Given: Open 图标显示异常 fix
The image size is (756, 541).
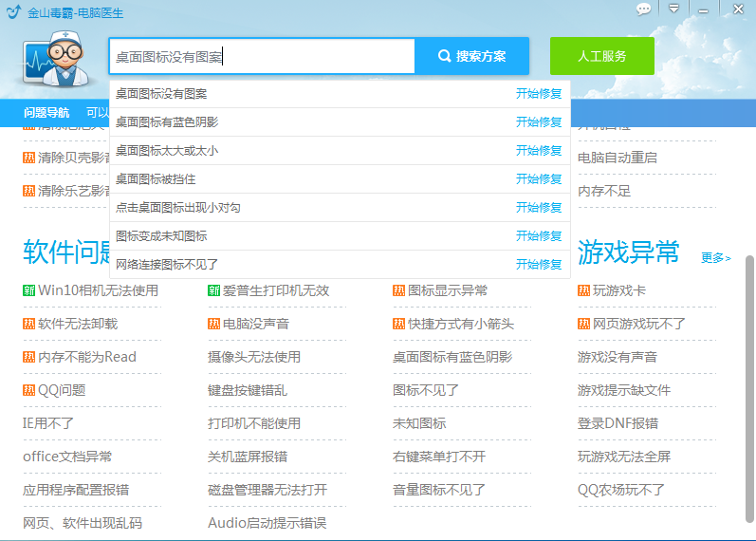Looking at the screenshot, I should (448, 290).
